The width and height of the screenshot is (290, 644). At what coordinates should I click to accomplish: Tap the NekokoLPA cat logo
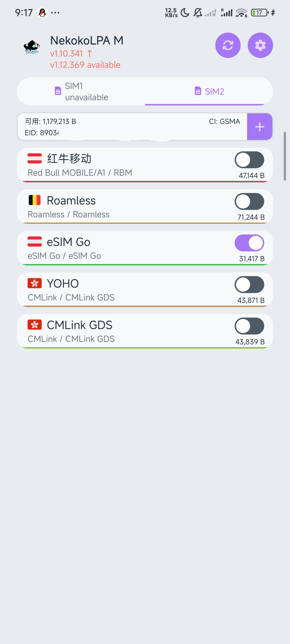(32, 47)
